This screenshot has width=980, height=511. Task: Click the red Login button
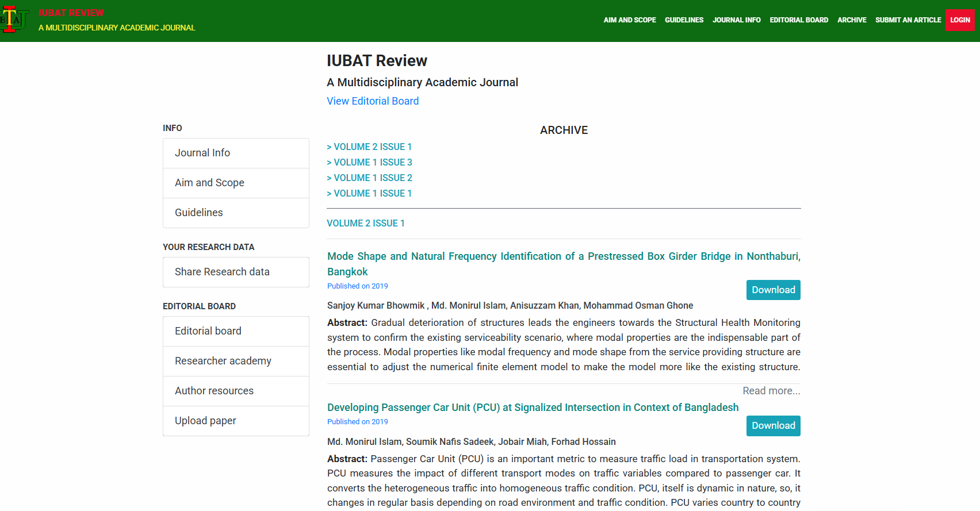960,20
